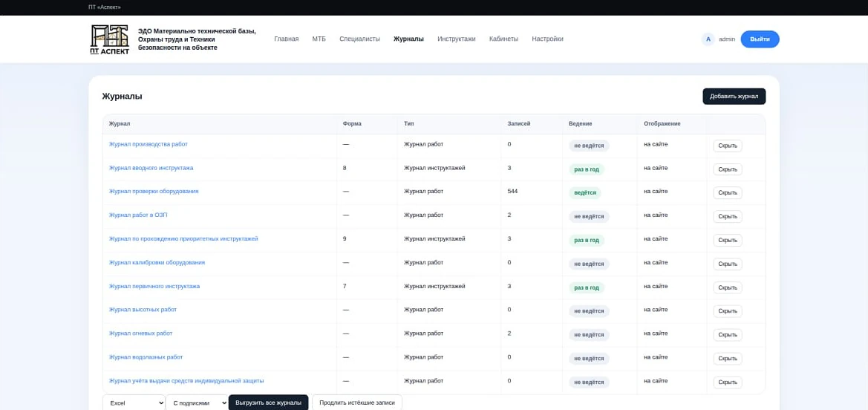This screenshot has height=410, width=868.
Task: Click the Добавить журнал button
Action: tap(734, 96)
